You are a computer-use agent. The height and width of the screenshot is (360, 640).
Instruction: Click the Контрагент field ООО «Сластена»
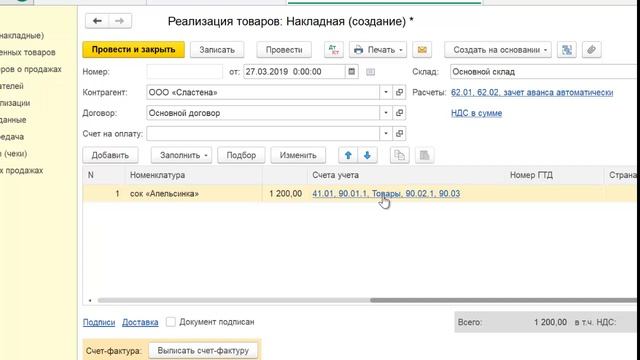click(263, 92)
